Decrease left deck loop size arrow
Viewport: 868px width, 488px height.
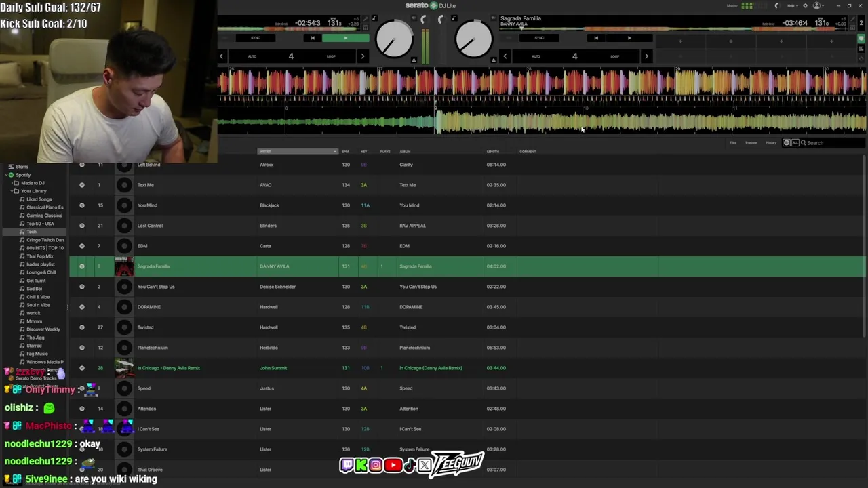pyautogui.click(x=221, y=56)
